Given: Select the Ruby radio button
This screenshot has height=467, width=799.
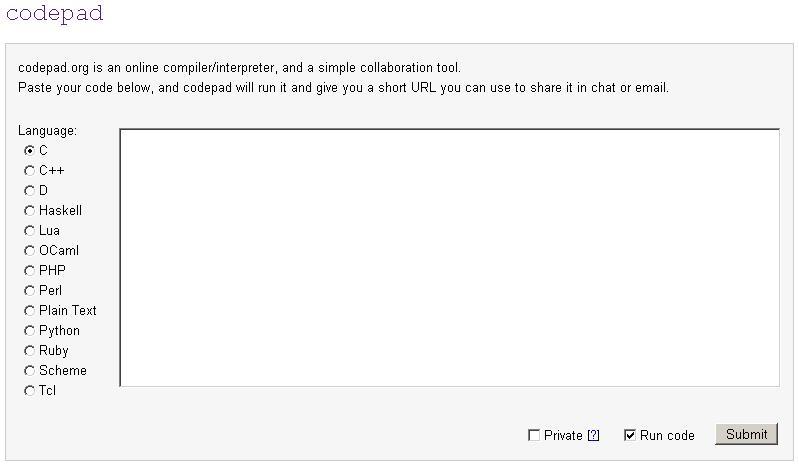Looking at the screenshot, I should pyautogui.click(x=30, y=351).
